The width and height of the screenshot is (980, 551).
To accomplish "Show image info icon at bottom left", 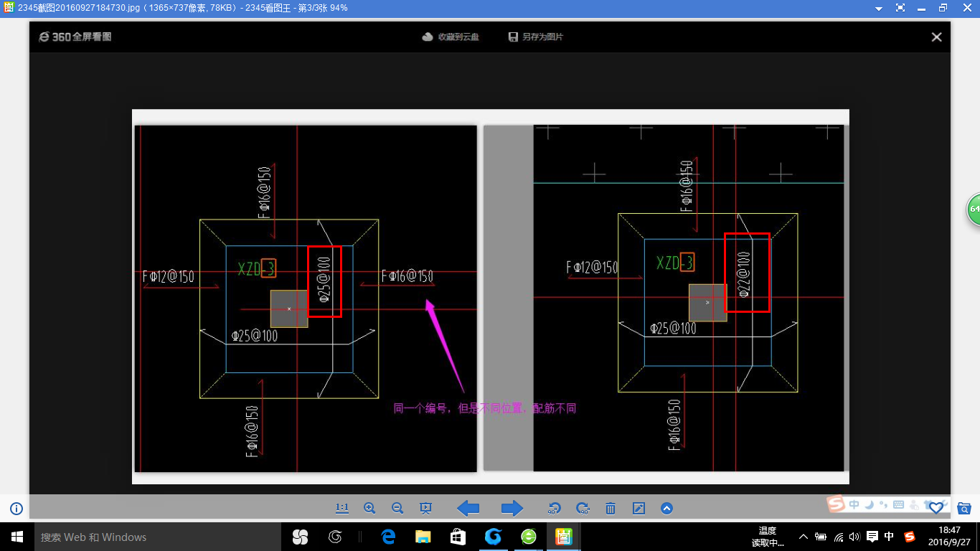I will point(17,509).
